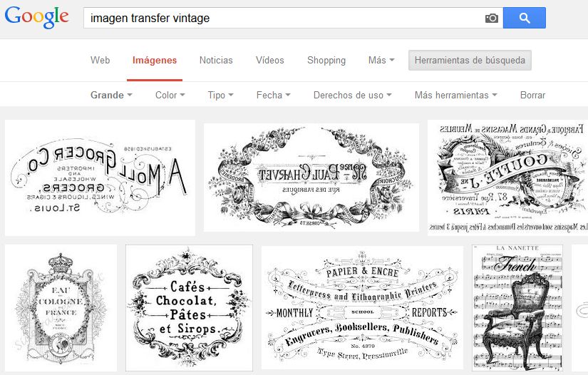This screenshot has height=375, width=588.
Task: Switch to the Web tab
Action: tap(100, 60)
